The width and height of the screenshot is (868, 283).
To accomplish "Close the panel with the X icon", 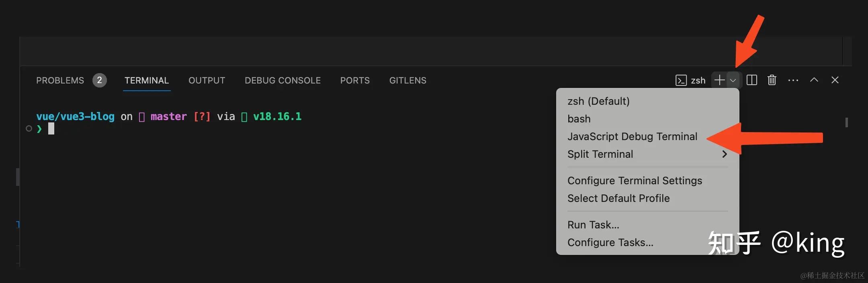I will tap(835, 80).
